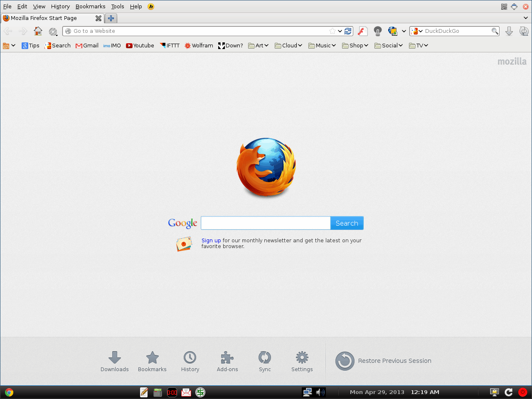
Task: Launch the calculator from the taskbar
Action: tap(158, 392)
